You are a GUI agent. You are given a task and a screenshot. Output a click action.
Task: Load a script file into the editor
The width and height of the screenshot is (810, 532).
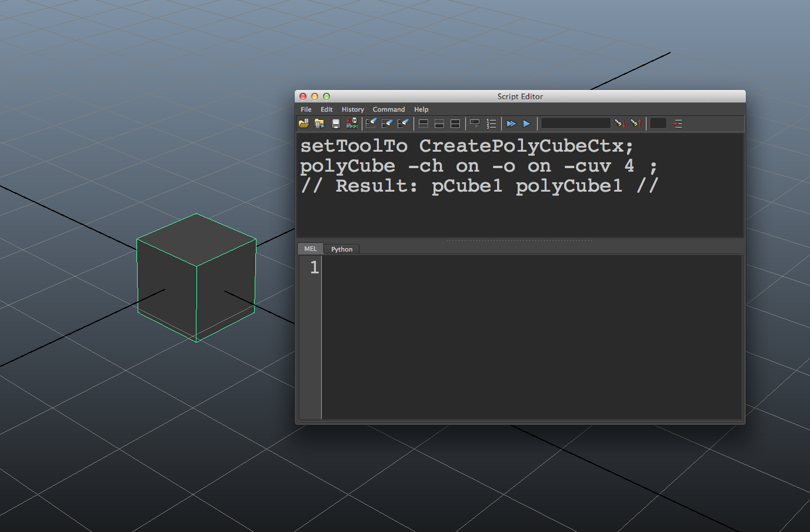[303, 123]
